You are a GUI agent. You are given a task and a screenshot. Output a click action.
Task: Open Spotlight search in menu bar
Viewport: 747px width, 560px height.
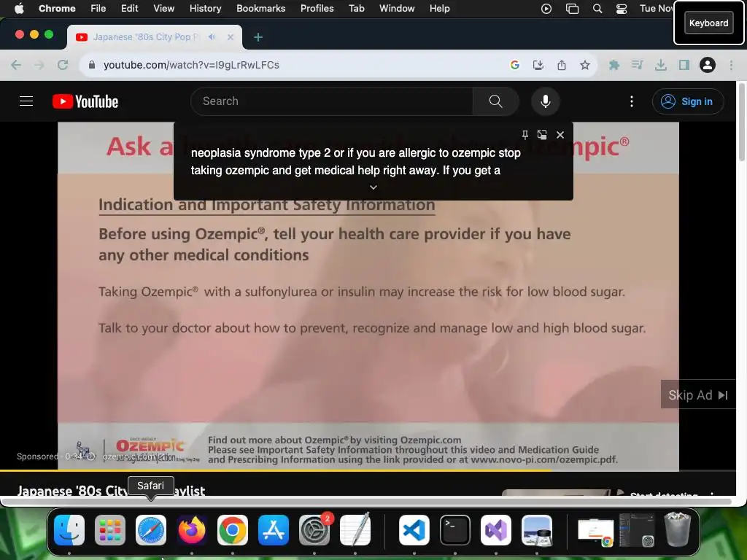597,8
